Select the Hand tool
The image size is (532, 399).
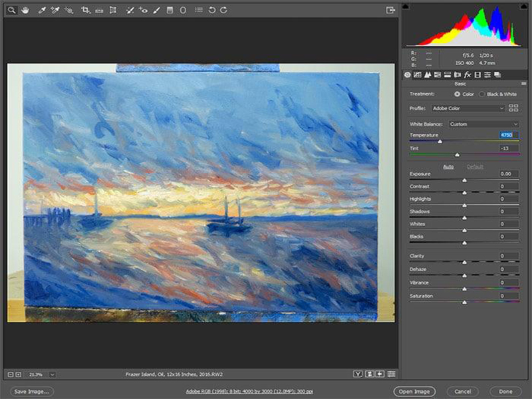[25, 10]
